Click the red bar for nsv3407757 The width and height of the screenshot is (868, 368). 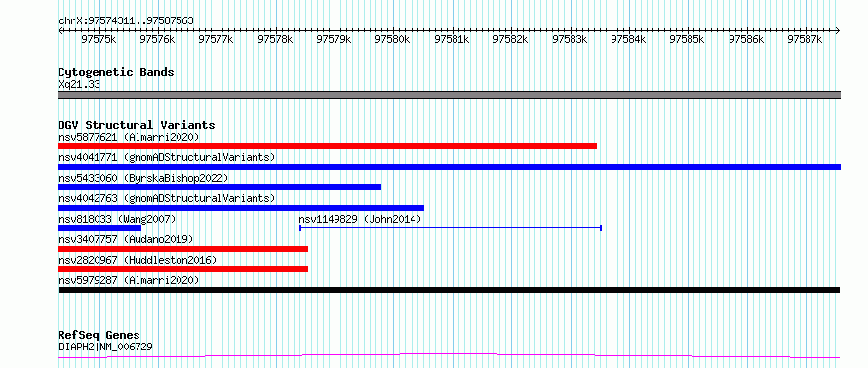(x=182, y=249)
